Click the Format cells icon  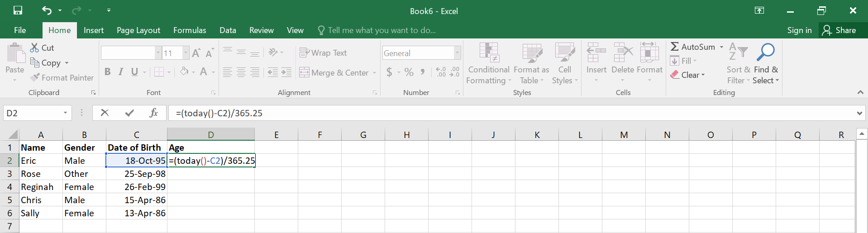649,53
